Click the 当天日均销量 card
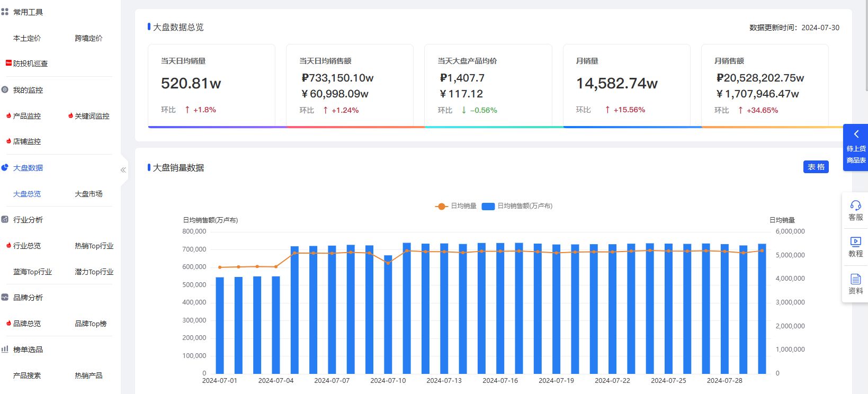 coord(212,86)
